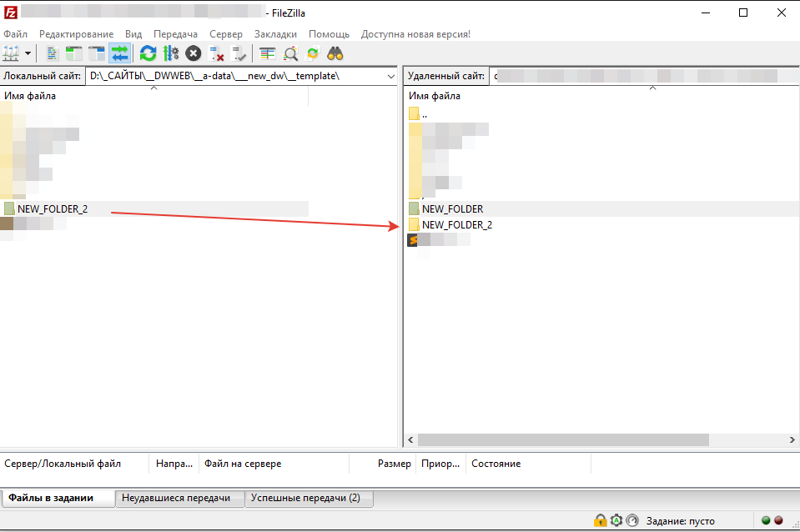800x532 pixels.
Task: Open the Закладки menu
Action: click(x=275, y=34)
